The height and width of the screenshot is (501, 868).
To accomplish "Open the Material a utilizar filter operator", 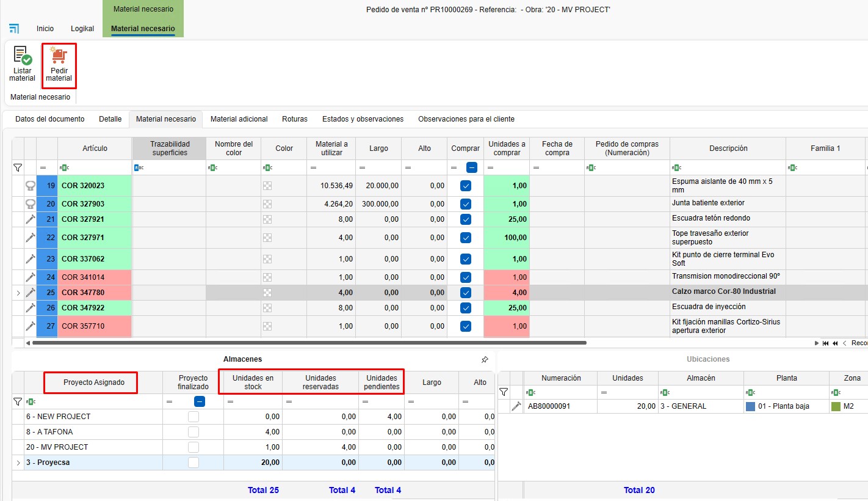I will click(314, 167).
